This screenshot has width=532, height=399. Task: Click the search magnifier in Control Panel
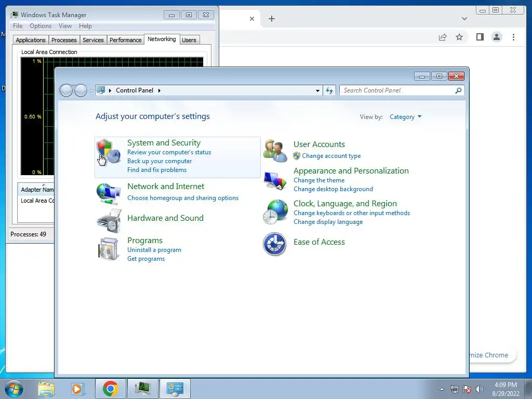click(x=458, y=90)
